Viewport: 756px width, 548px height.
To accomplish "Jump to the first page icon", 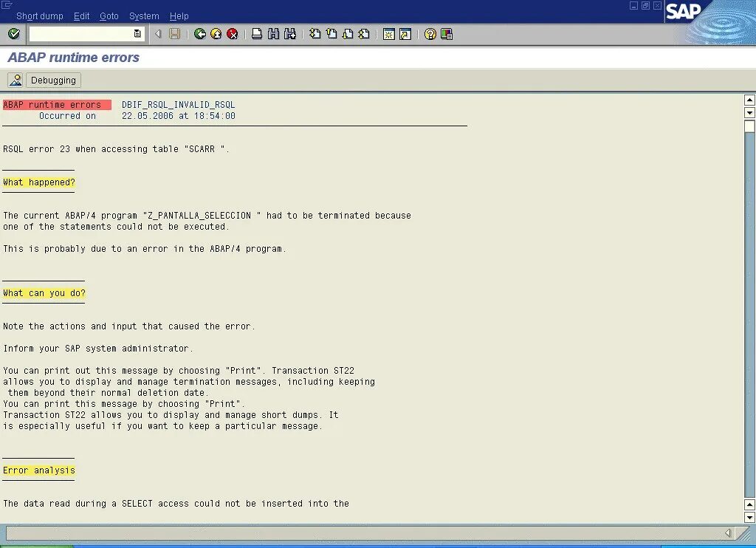I will pos(315,34).
